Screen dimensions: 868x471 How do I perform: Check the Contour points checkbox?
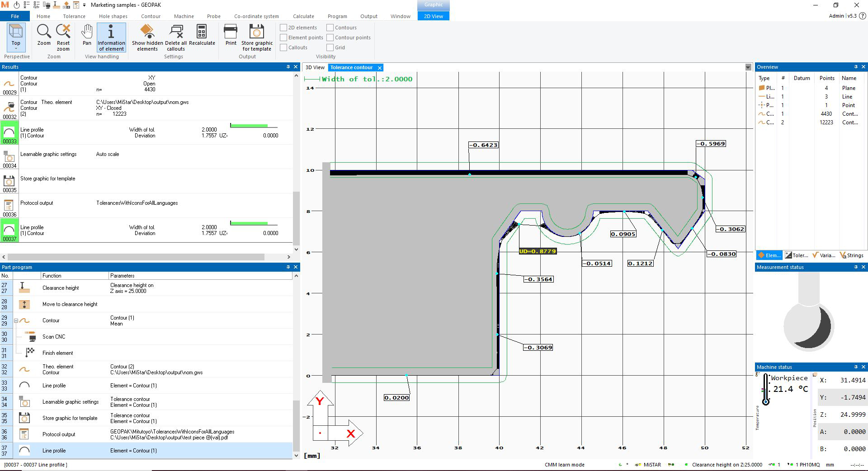coord(330,38)
